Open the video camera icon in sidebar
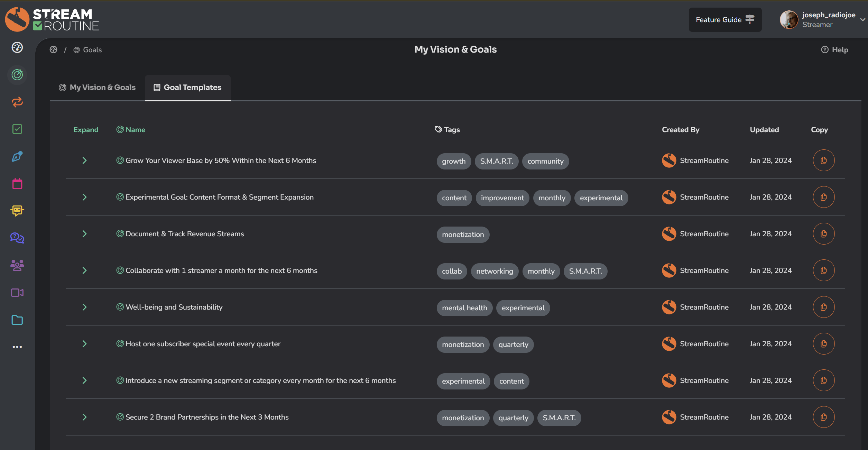 point(17,292)
